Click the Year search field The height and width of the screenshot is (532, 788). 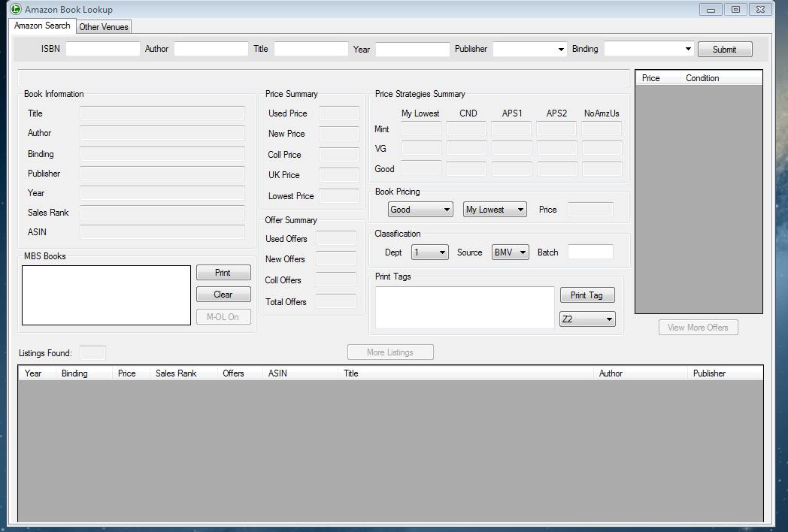412,49
